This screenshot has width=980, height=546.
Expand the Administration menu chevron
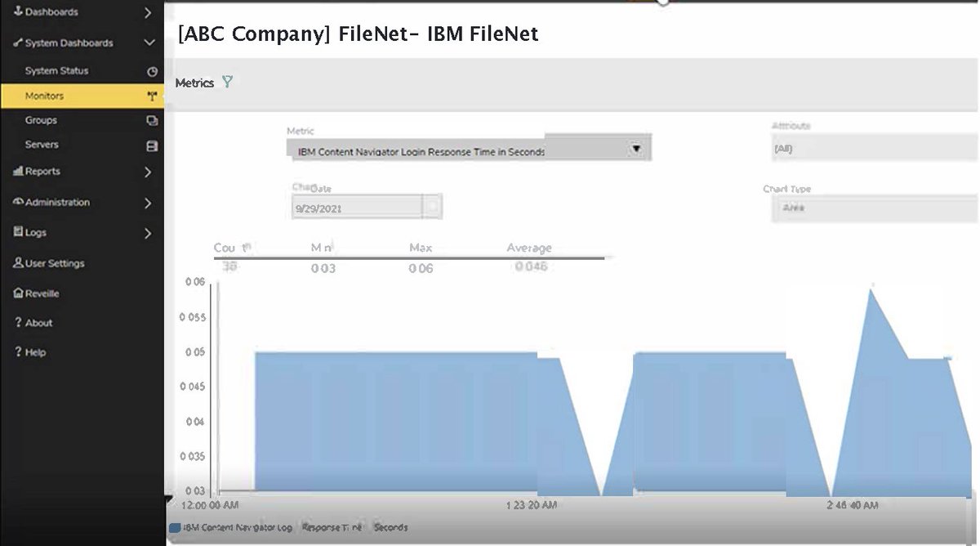(x=148, y=203)
